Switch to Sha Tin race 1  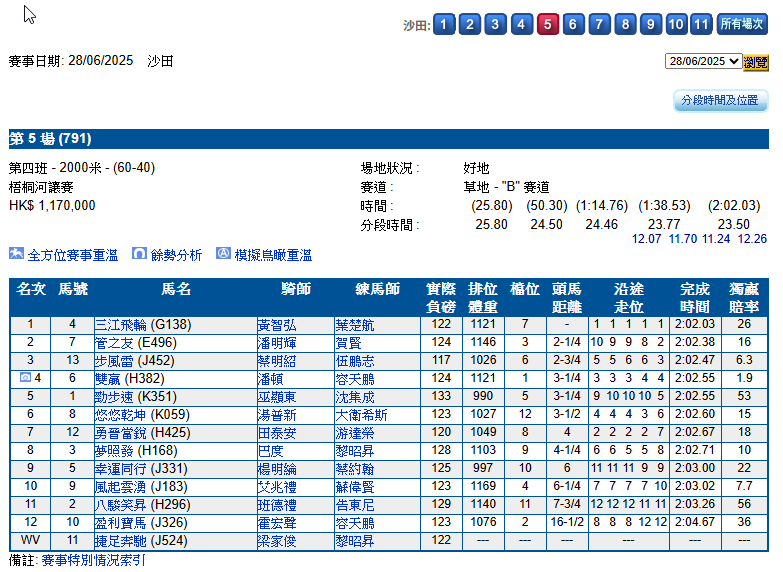click(444, 24)
